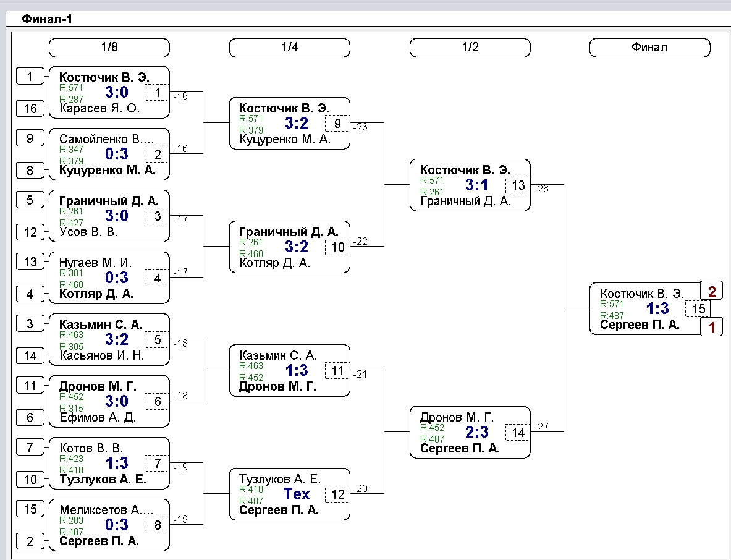
Task: Click seed box 13 beside Нугаев М. И.
Action: [30, 262]
